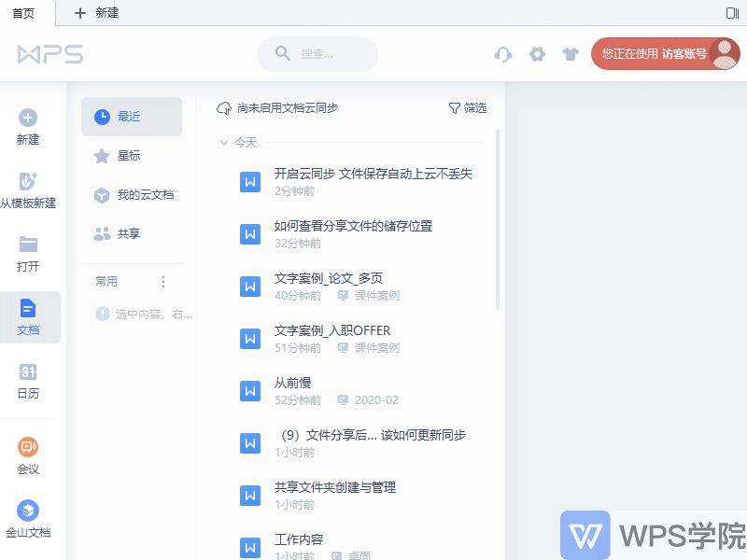This screenshot has width=747, height=560.
Task: Collapse the 今天 section chevron
Action: pyautogui.click(x=223, y=143)
